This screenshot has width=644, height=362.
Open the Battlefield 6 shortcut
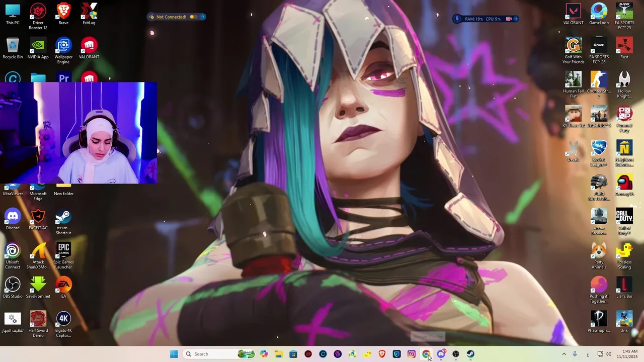[599, 117]
